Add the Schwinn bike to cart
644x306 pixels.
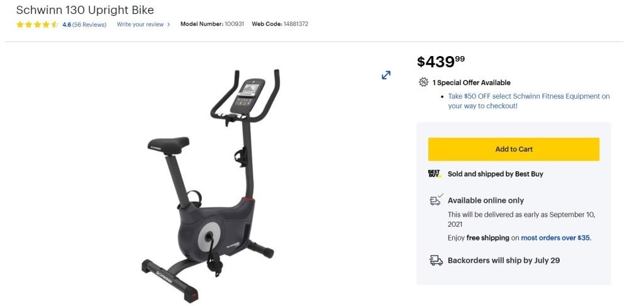513,149
